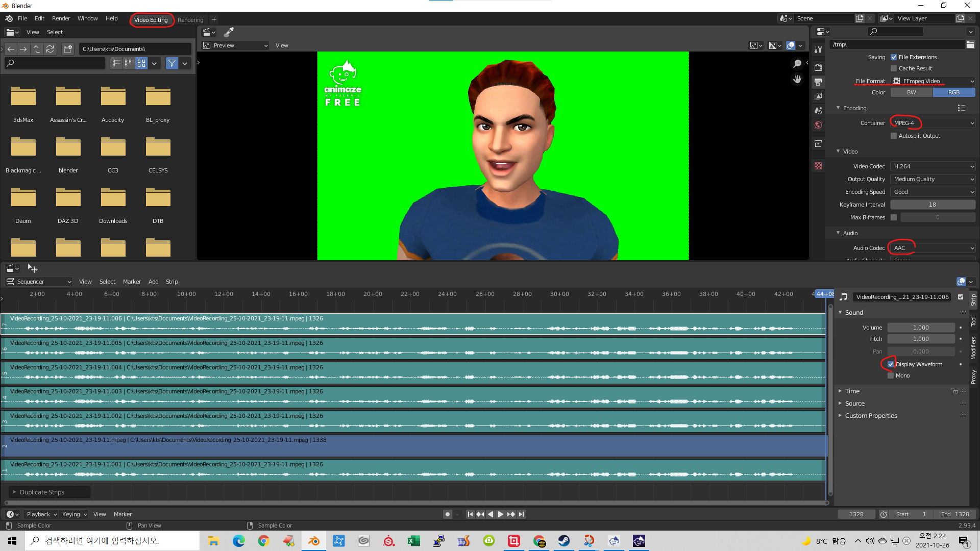The height and width of the screenshot is (551, 980).
Task: Open the World properties tab icon
Action: pyautogui.click(x=818, y=125)
